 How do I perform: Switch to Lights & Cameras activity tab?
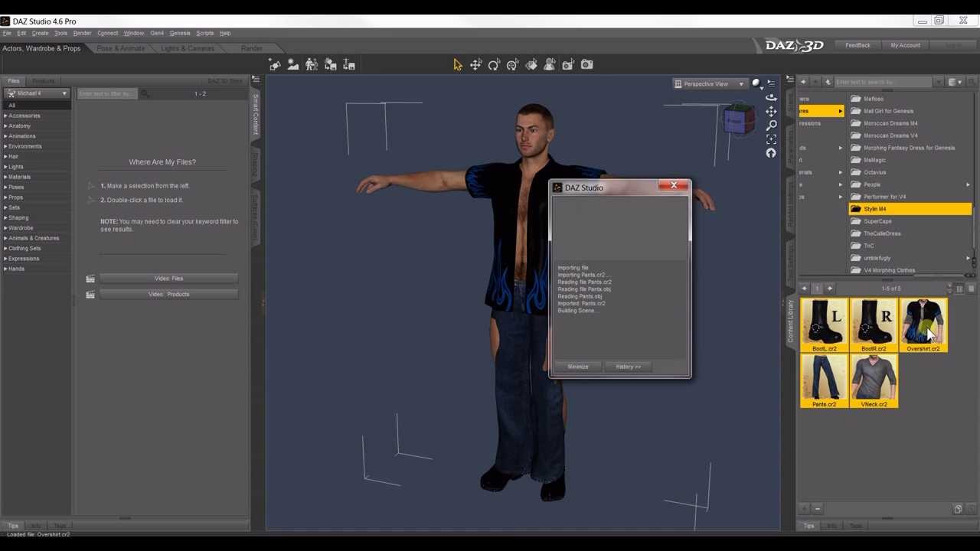(x=187, y=48)
